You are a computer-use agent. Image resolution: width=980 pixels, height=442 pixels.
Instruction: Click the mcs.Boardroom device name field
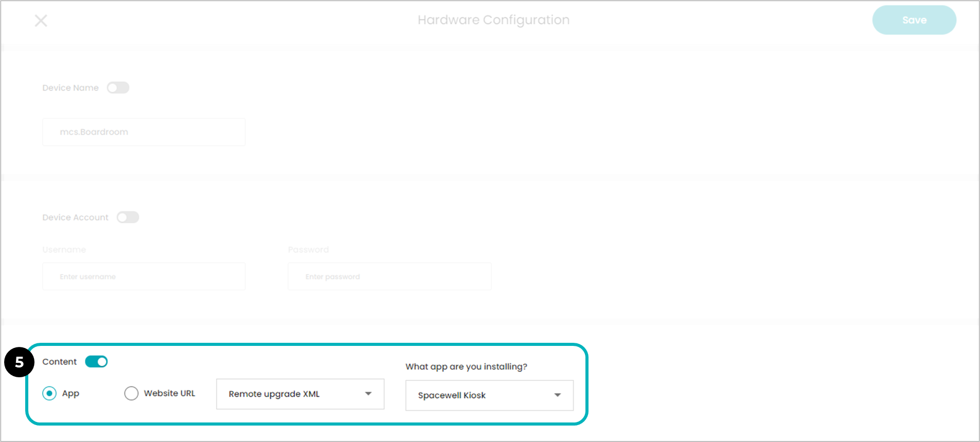(x=144, y=132)
